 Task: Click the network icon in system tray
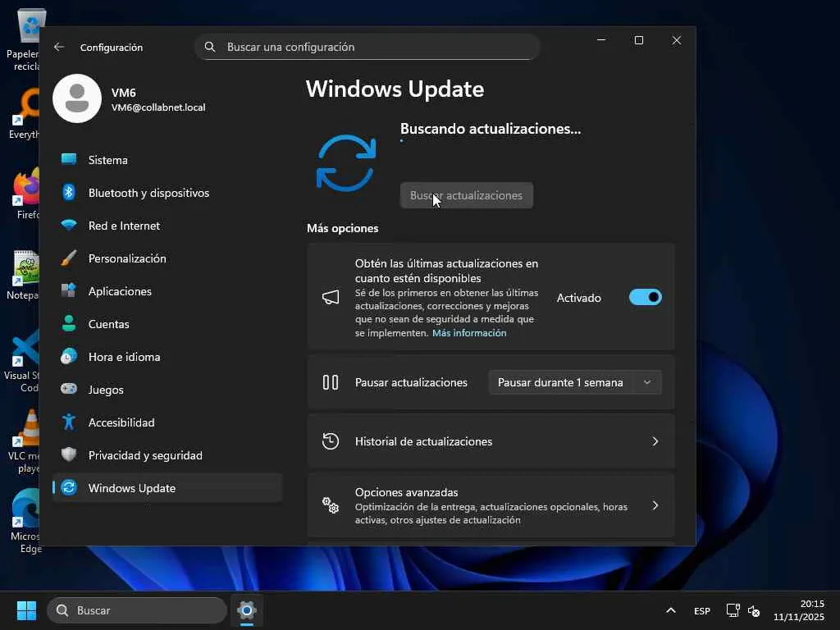[733, 610]
